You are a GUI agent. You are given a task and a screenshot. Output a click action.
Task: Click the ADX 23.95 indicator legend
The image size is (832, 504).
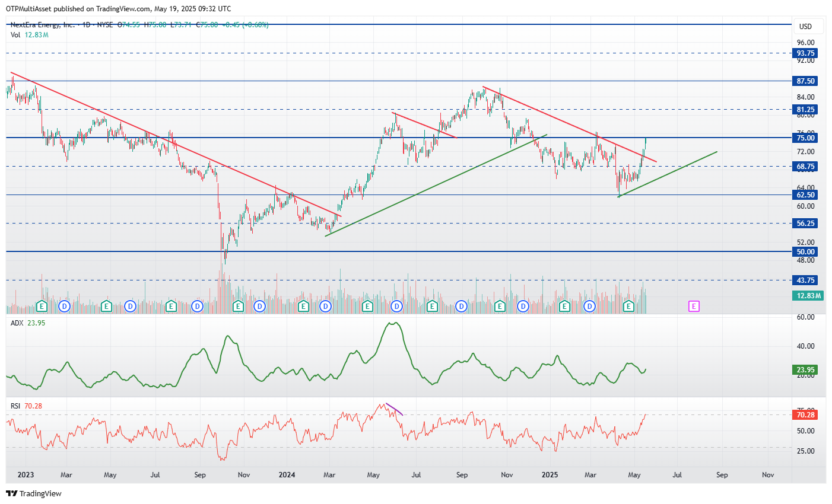[27, 323]
